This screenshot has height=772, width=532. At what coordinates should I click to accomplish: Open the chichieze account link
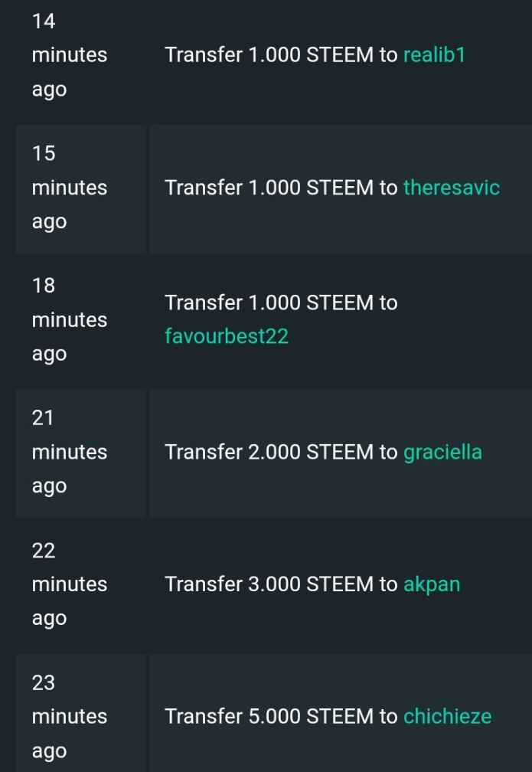pyautogui.click(x=447, y=716)
